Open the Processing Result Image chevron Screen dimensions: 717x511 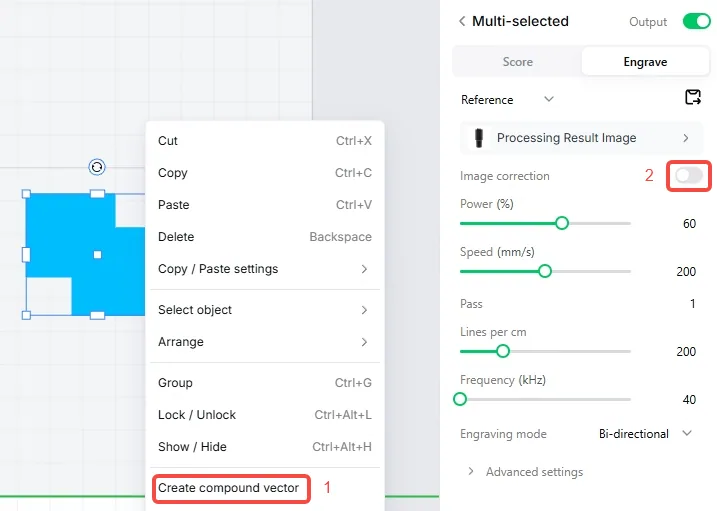[x=685, y=138]
